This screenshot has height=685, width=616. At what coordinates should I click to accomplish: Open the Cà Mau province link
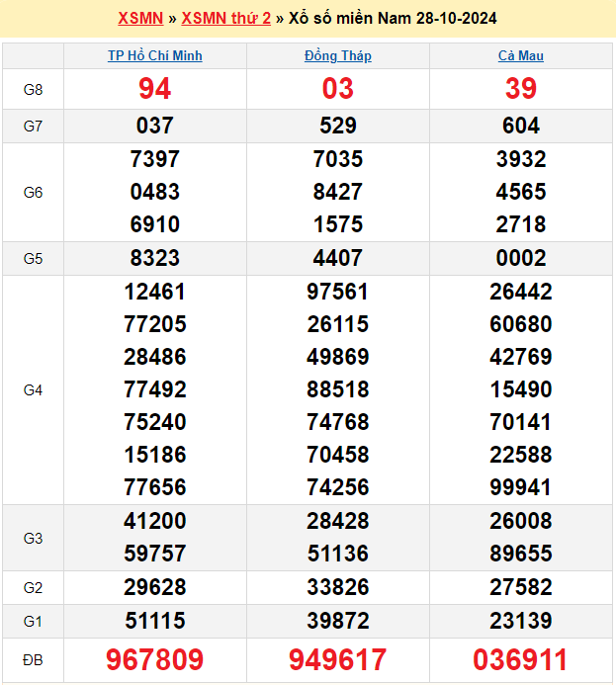click(x=521, y=55)
